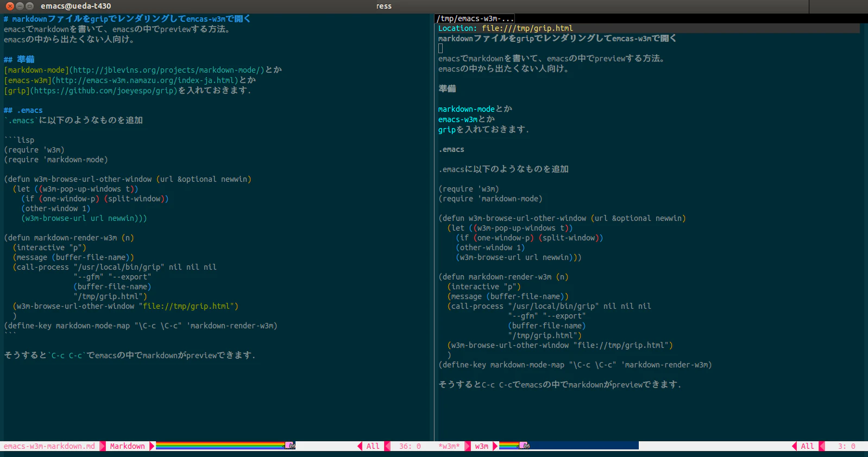Screen dimensions: 868x457
Task: Open the emacs-w3m link in w3m preview
Action: pyautogui.click(x=458, y=119)
